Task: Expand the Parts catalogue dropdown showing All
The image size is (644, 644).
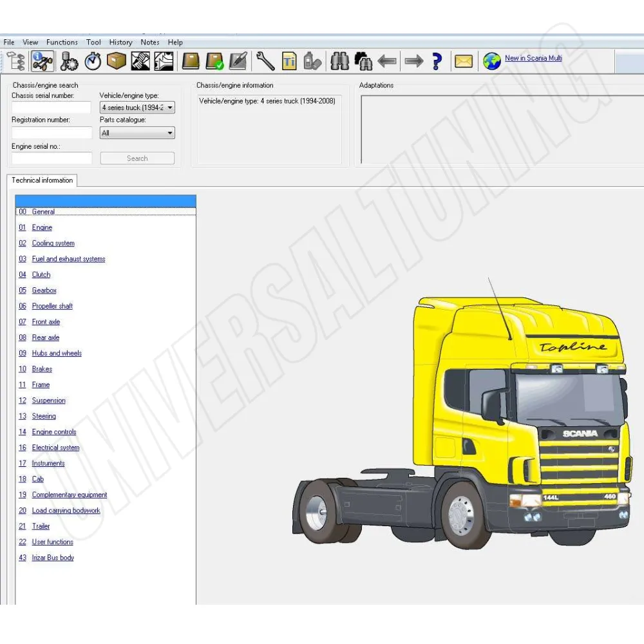Action: click(x=169, y=133)
